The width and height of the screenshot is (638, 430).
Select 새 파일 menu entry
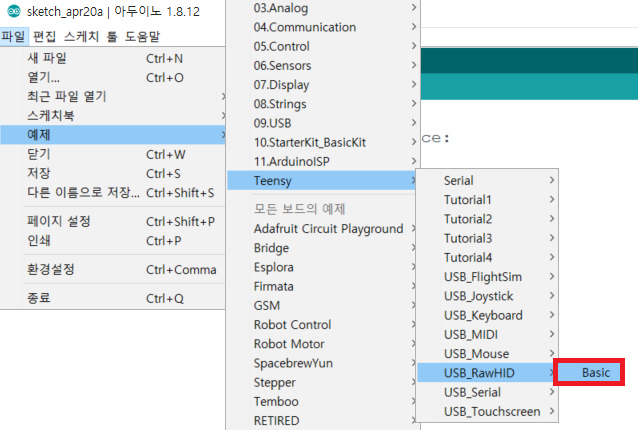(113, 58)
